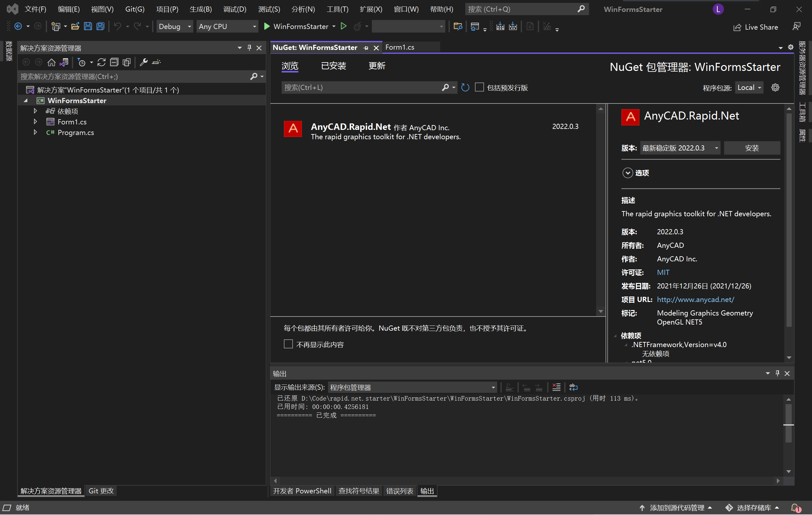Click the Solution Explorer properties wrench icon
This screenshot has width=812, height=515.
click(x=144, y=63)
